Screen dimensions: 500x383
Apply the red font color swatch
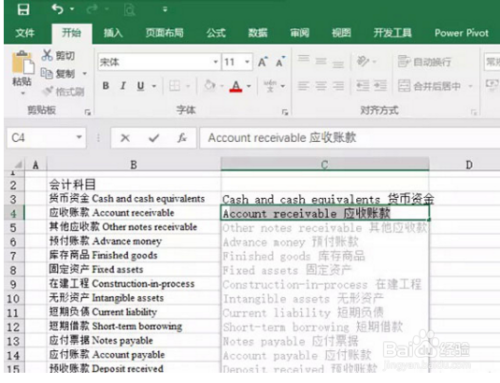click(x=236, y=86)
